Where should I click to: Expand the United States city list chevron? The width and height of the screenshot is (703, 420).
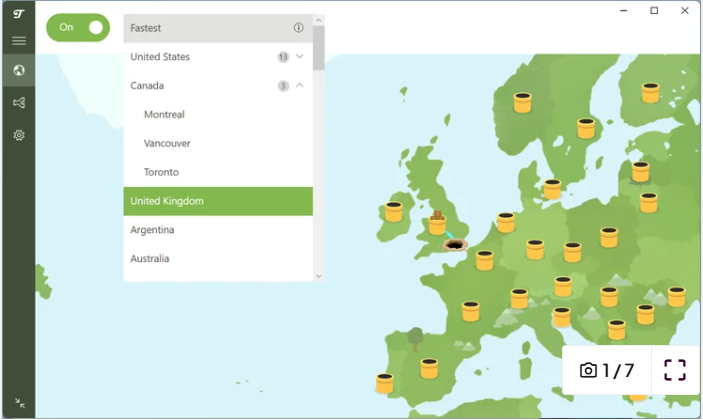300,56
